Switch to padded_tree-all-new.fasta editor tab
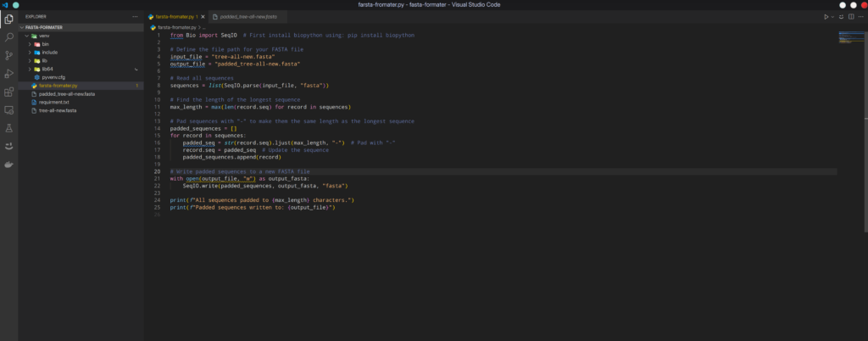Viewport: 868px width, 341px height. click(248, 17)
